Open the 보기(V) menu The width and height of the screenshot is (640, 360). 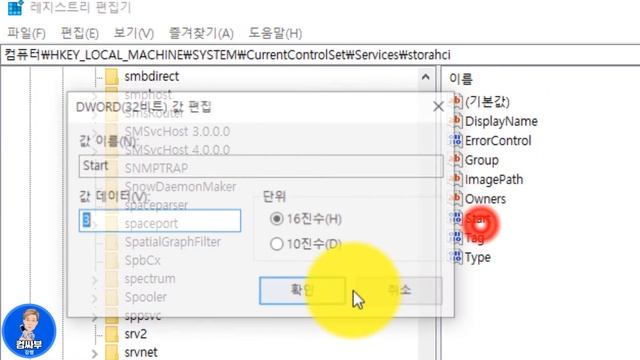(x=133, y=33)
